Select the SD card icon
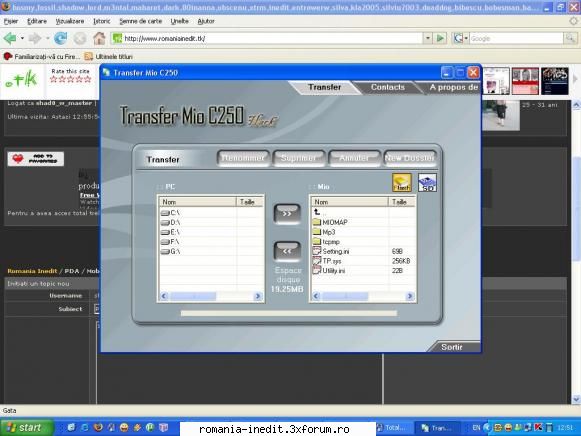Viewport: 581px width, 436px height. pyautogui.click(x=427, y=183)
